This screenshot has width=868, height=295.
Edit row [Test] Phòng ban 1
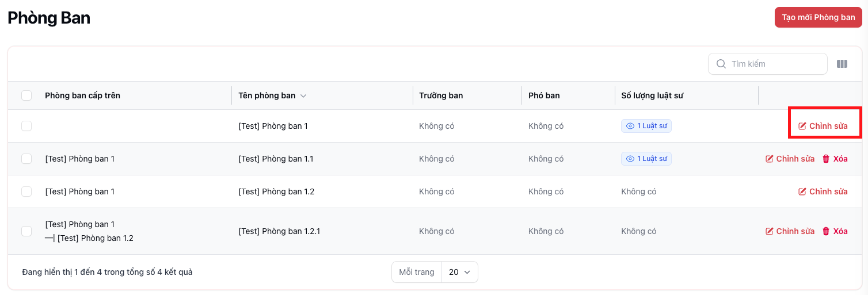823,126
